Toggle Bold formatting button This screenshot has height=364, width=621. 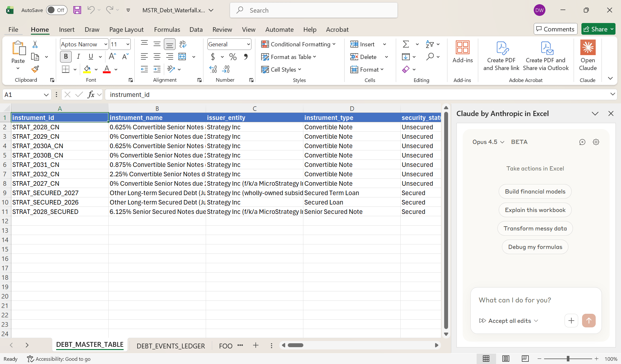66,57
